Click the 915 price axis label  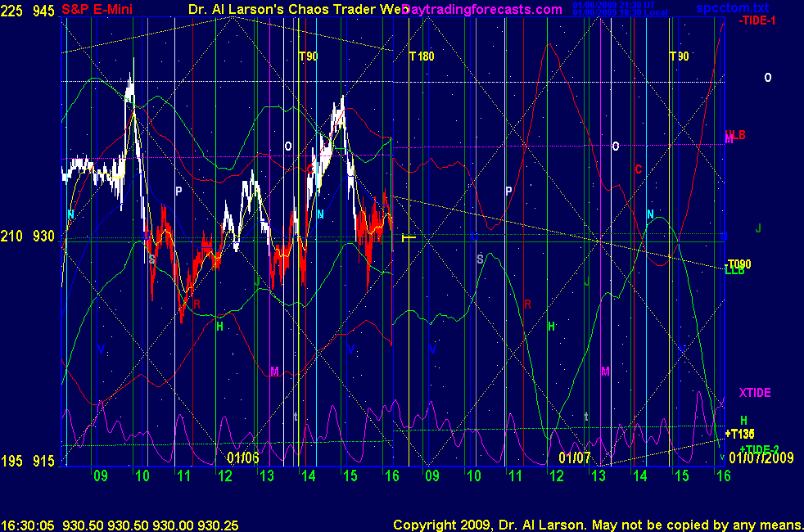coord(43,462)
